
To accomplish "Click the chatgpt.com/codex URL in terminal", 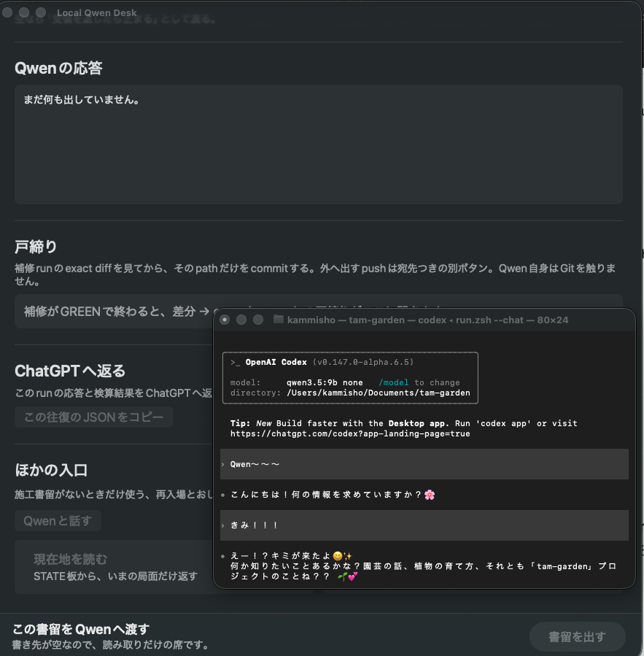I will point(350,434).
